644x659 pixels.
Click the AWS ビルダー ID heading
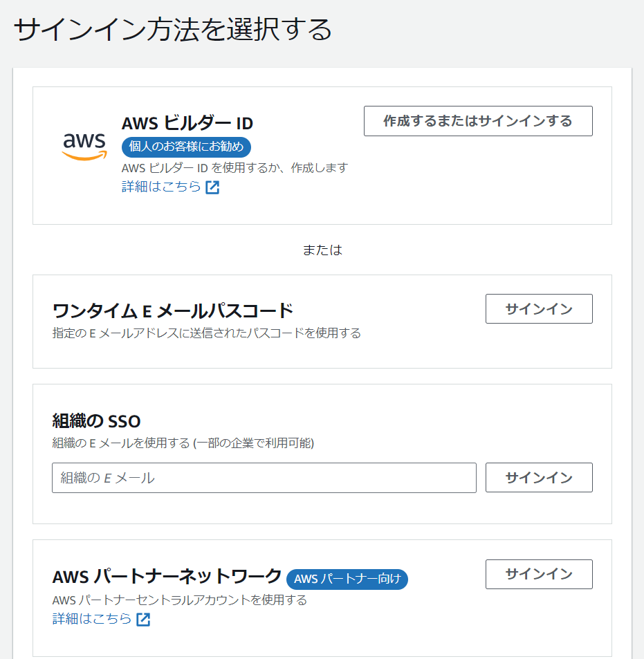187,123
